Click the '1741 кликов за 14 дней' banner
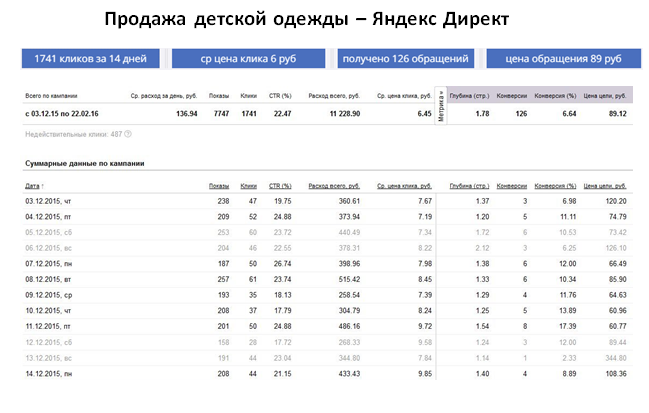 point(91,59)
